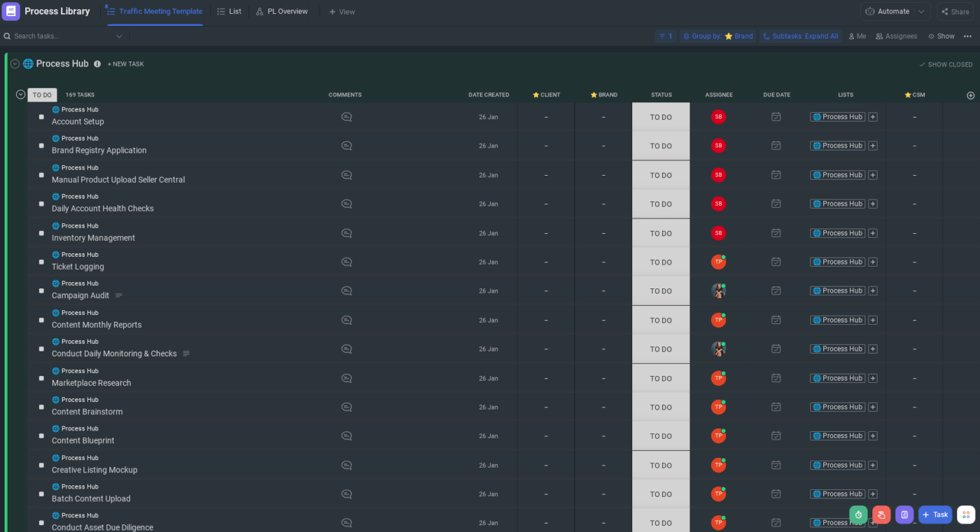Collapse the Process Hub list section

pyautogui.click(x=15, y=64)
